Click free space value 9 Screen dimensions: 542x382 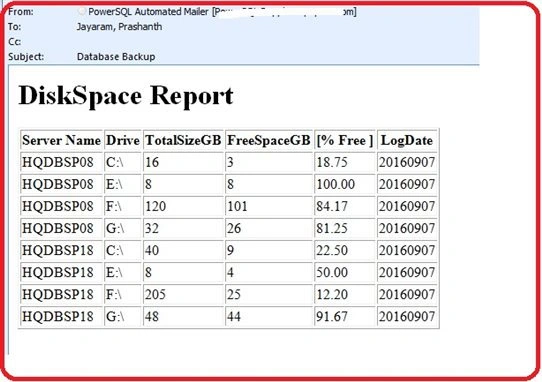[x=269, y=250]
